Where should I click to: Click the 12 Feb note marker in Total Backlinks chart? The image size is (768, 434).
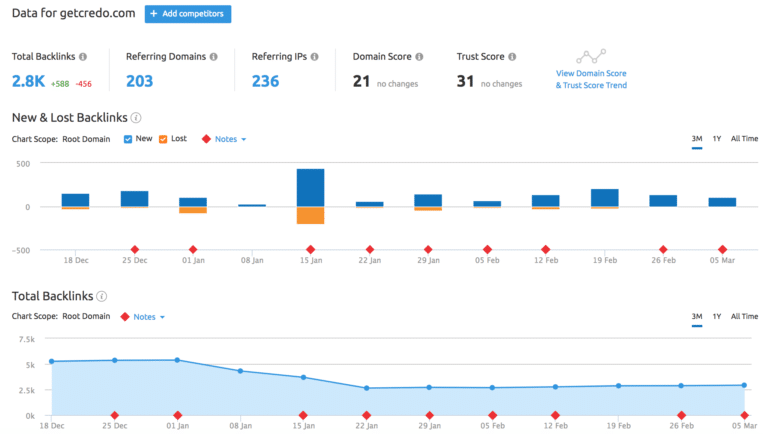coord(555,415)
